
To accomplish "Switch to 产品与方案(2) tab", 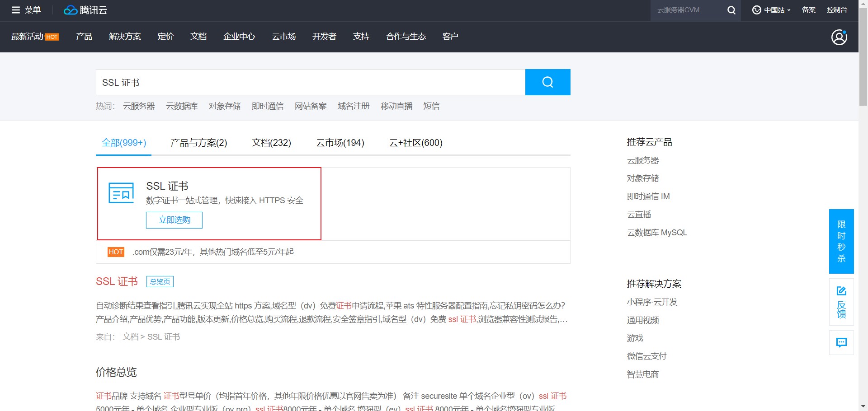I will (199, 143).
